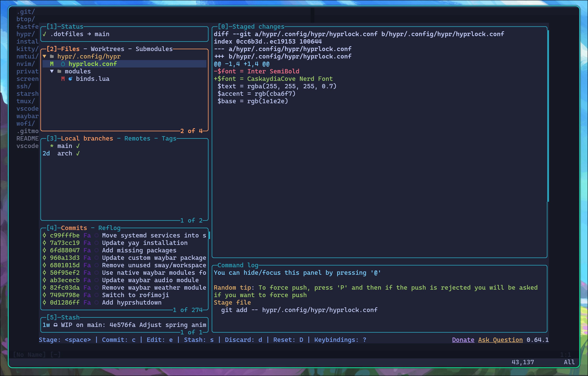Click the Discard: d hint
Screen dimensions: 588x376
point(243,340)
